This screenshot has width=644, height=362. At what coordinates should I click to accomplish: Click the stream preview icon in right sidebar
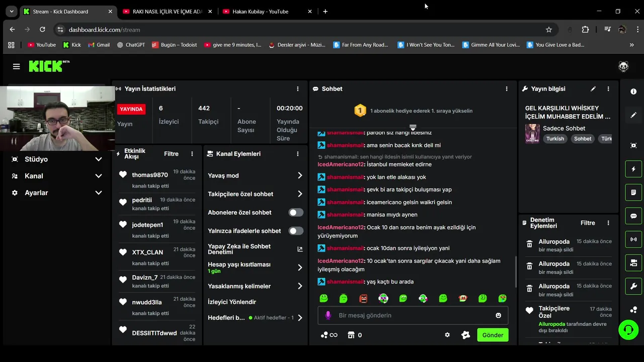click(633, 145)
